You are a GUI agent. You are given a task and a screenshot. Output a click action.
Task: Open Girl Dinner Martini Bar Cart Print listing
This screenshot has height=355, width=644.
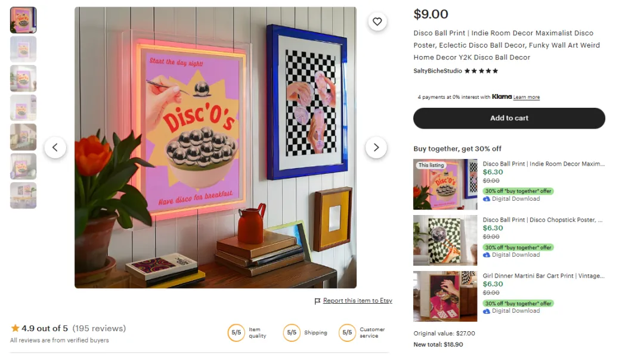point(543,276)
